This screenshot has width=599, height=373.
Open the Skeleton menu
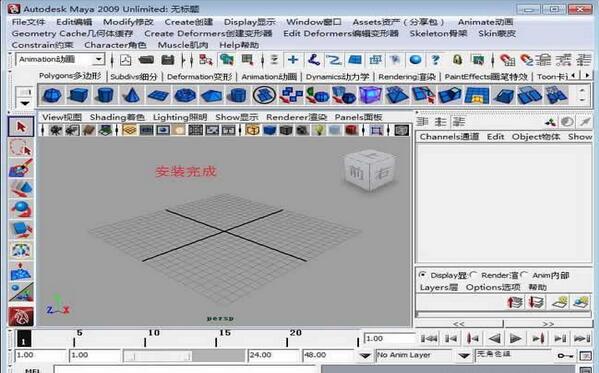pyautogui.click(x=438, y=34)
